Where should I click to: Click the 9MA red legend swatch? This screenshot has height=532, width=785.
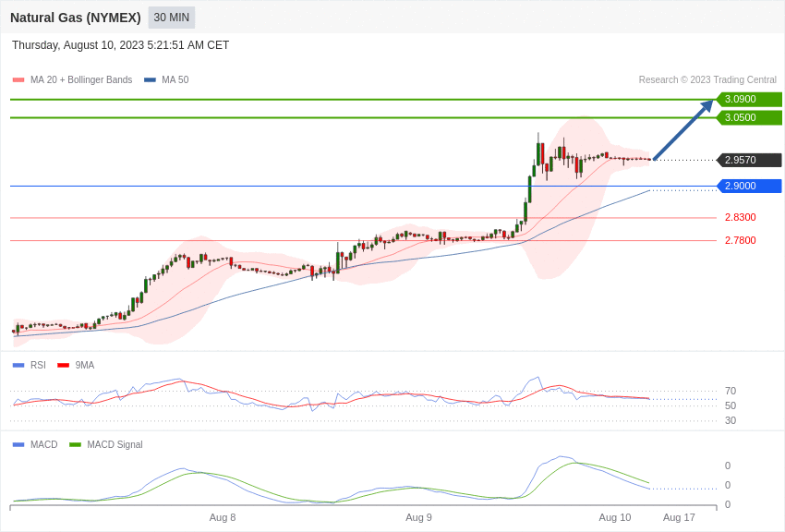click(x=63, y=366)
